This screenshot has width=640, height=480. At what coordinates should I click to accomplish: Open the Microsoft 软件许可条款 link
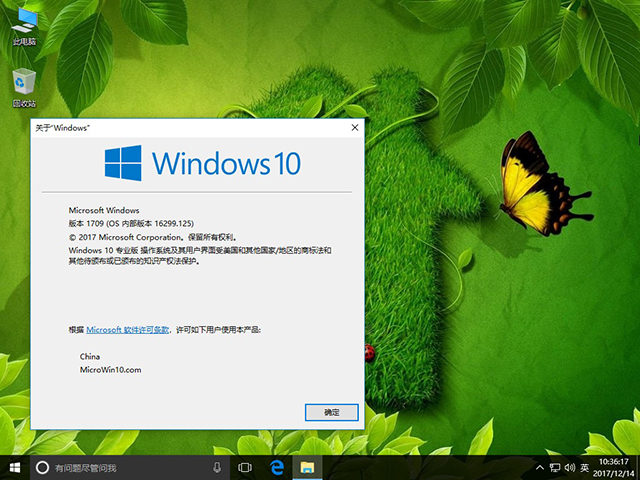pos(128,330)
